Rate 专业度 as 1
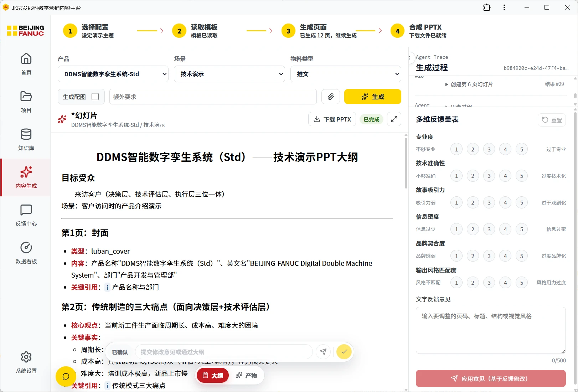The width and height of the screenshot is (578, 392). [x=456, y=149]
